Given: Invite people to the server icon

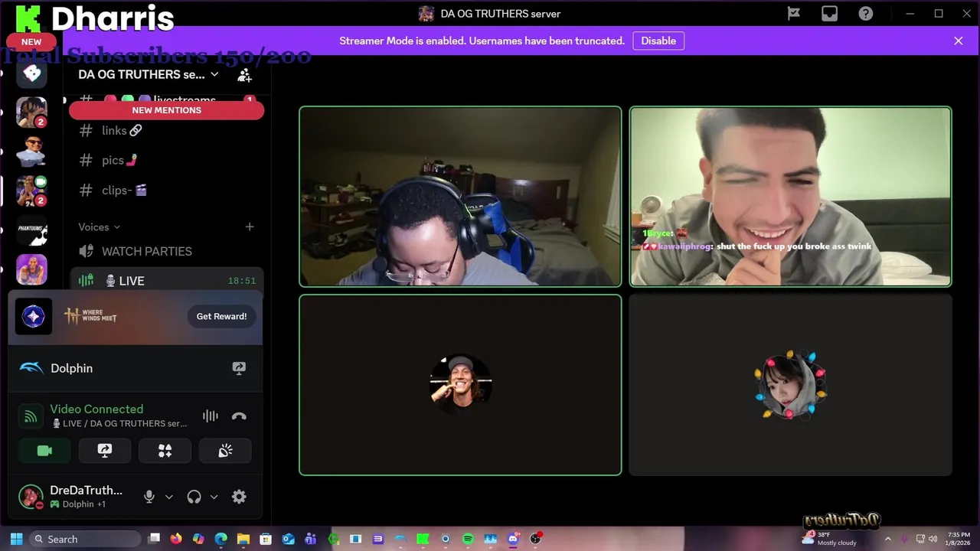Looking at the screenshot, I should [244, 75].
